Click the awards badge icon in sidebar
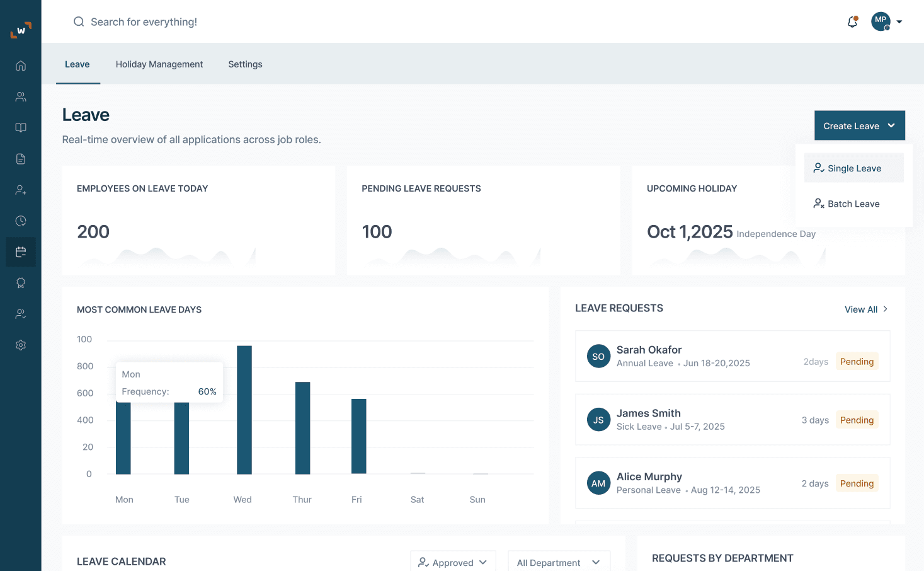This screenshot has height=571, width=924. [x=21, y=283]
